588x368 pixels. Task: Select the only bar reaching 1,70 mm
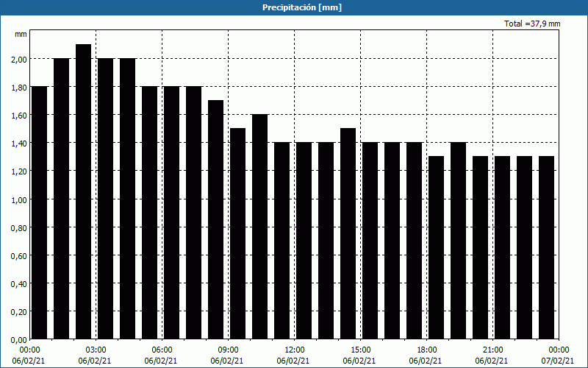point(215,219)
